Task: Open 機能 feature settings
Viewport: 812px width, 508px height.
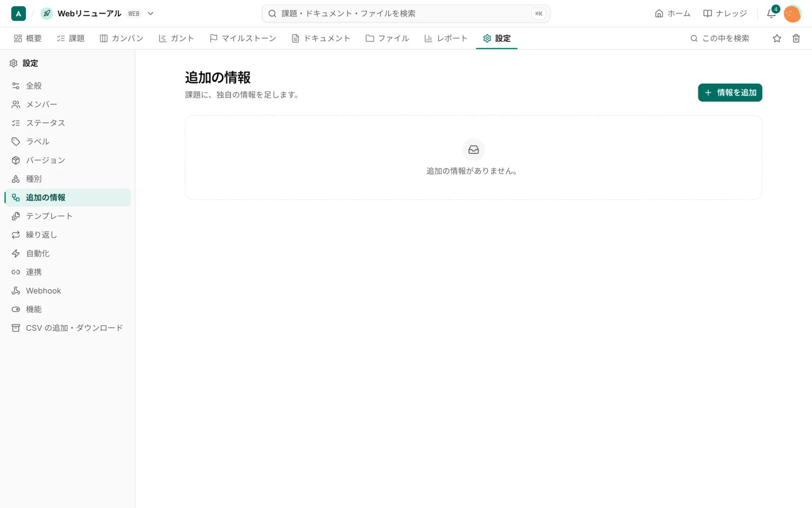Action: click(67, 309)
